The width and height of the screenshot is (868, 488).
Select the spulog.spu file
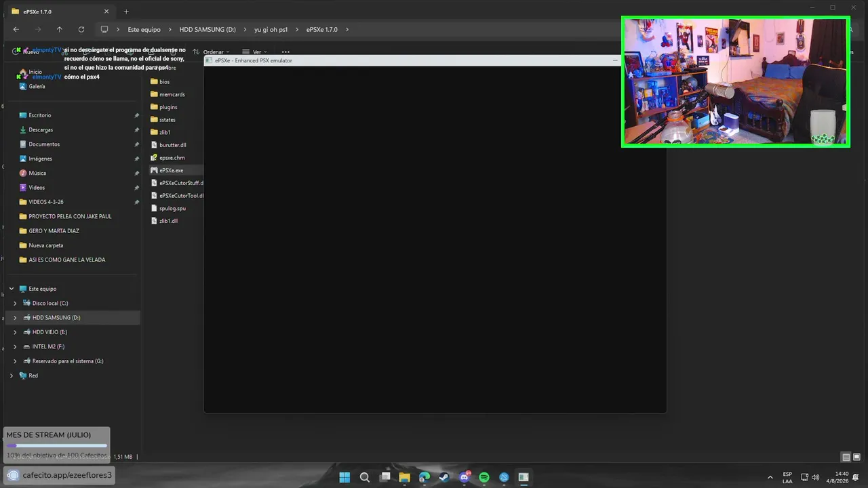(x=168, y=208)
